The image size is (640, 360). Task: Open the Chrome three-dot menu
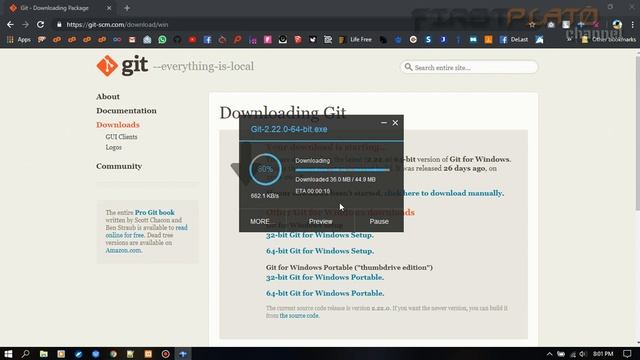click(x=633, y=24)
